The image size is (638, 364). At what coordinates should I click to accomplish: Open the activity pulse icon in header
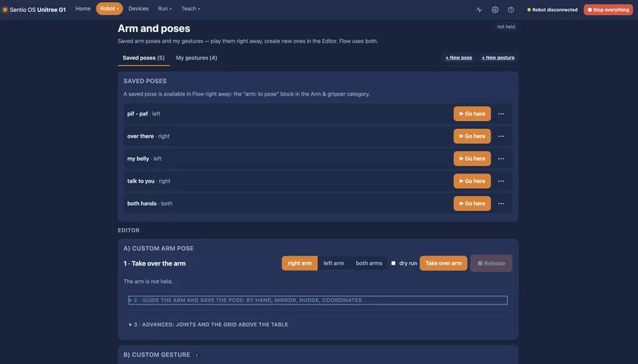pyautogui.click(x=479, y=10)
